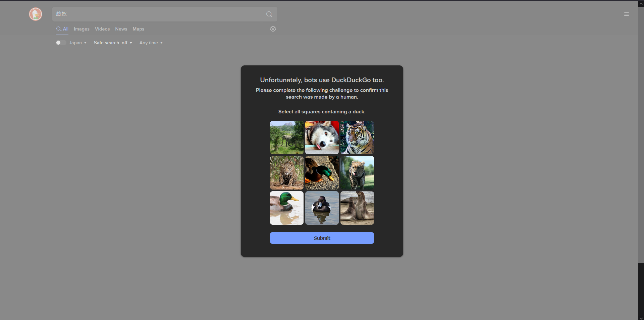Focus the search query input field

[158, 14]
